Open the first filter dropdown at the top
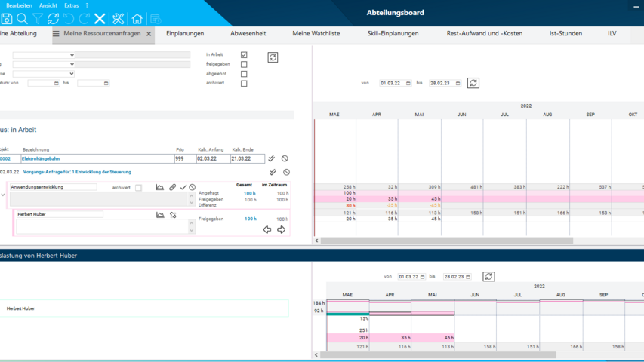The image size is (644, 362). point(44,55)
